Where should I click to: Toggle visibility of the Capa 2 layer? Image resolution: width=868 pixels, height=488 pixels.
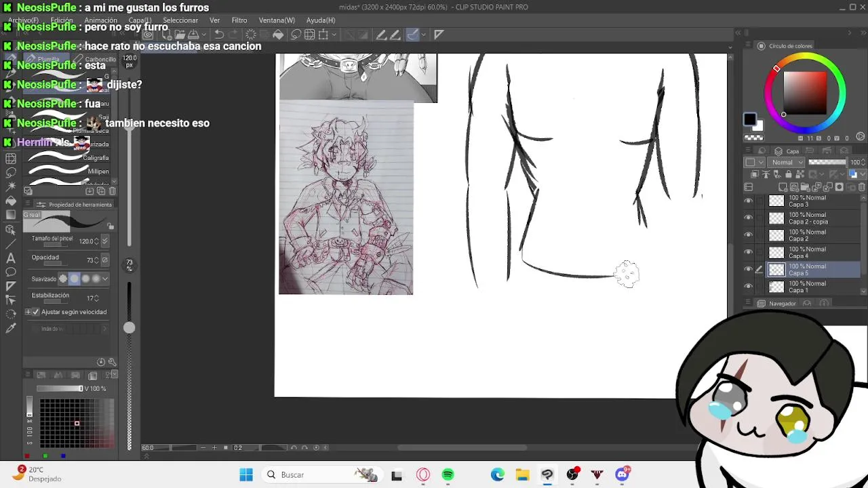pos(749,235)
